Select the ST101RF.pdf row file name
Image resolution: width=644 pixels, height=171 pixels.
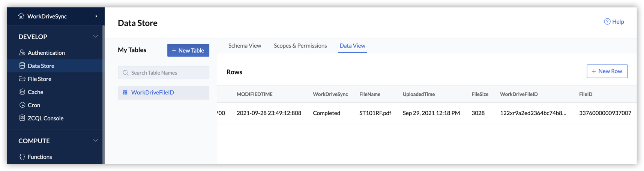click(x=375, y=113)
